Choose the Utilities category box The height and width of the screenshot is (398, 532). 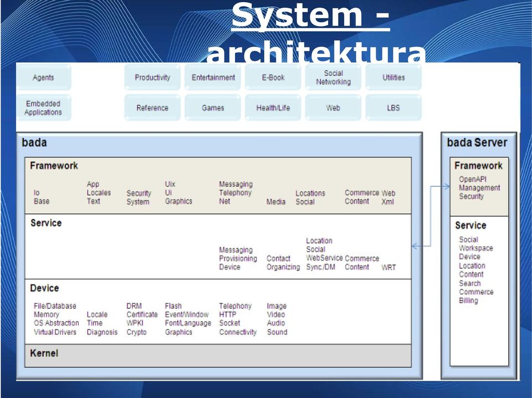pyautogui.click(x=393, y=78)
